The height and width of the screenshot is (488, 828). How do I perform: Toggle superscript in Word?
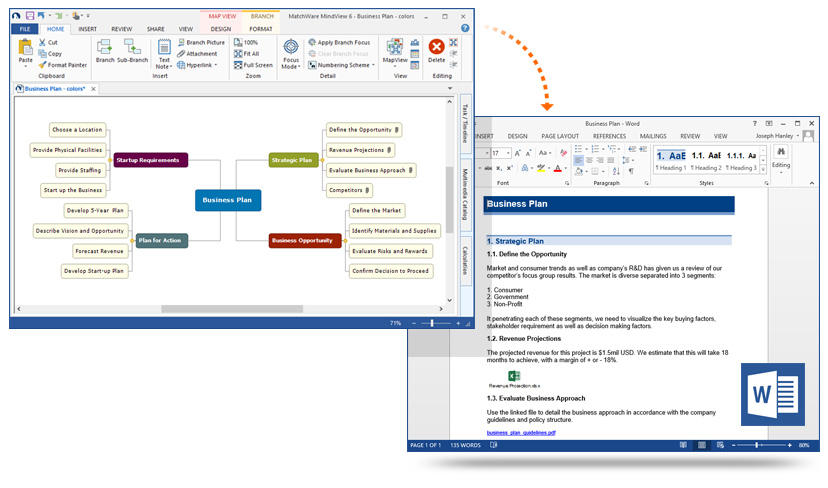coord(510,168)
